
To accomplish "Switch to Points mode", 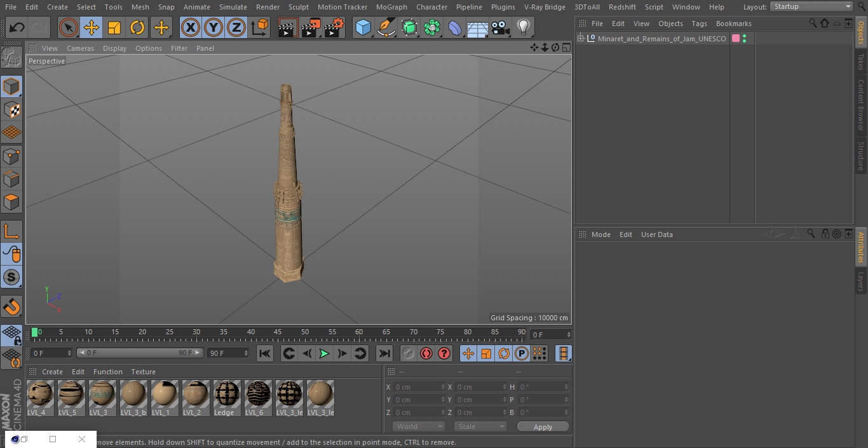I will [11, 156].
